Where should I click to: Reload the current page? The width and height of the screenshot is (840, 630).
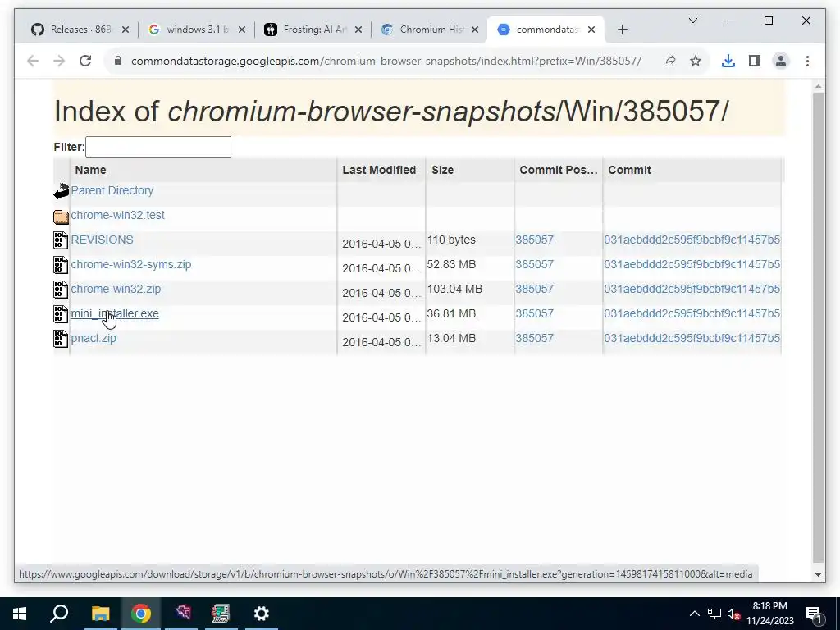85,61
